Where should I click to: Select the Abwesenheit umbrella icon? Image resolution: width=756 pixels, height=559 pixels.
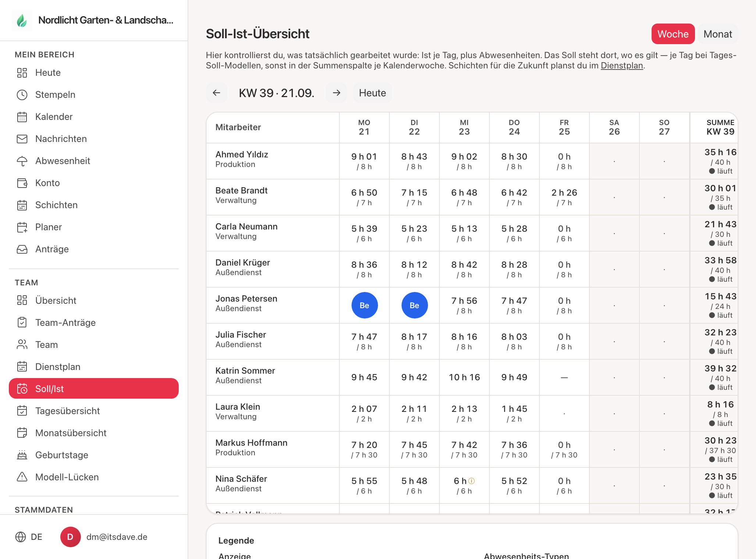22,161
